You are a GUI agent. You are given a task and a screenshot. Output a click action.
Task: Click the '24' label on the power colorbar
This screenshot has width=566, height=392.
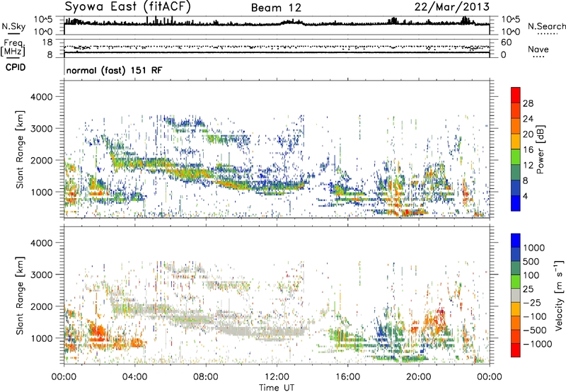pos(528,119)
